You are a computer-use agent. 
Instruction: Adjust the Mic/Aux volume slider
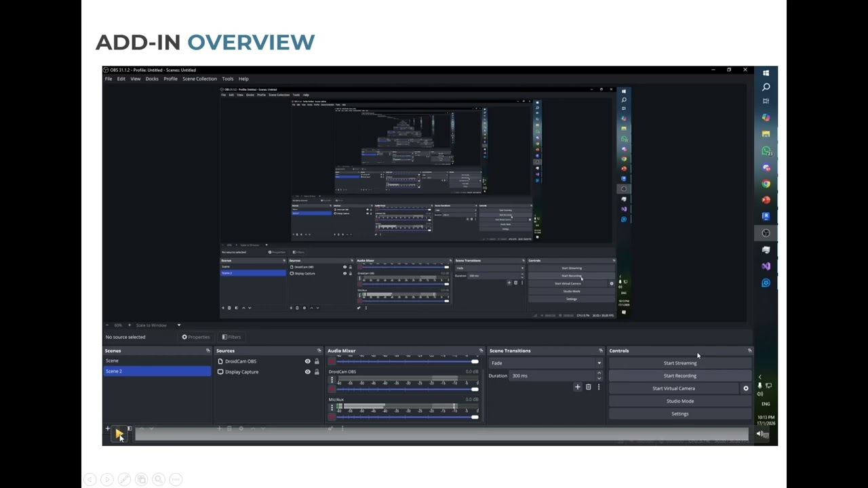pos(408,417)
